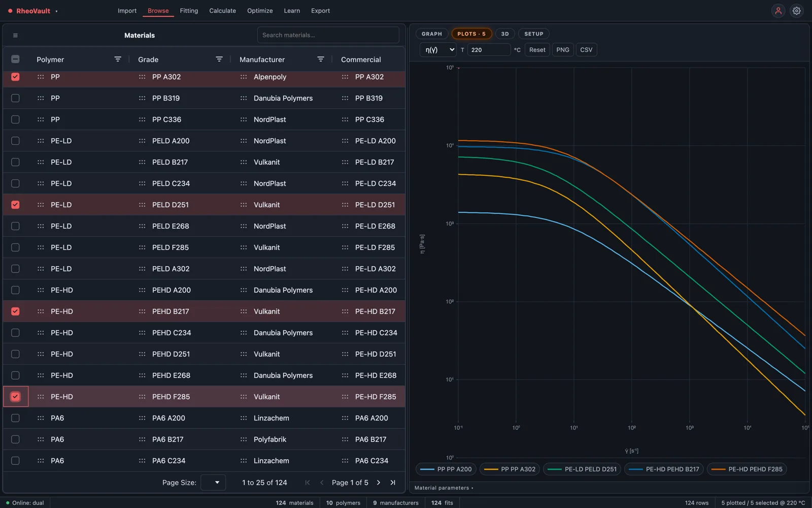Screen dimensions: 812x508
Task: Switch to the GRAPH view tab
Action: coord(432,34)
